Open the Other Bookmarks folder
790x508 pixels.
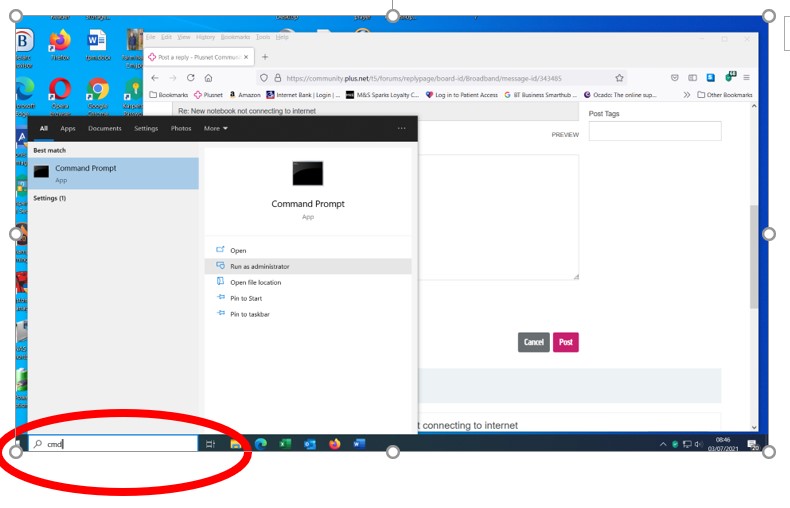(x=725, y=95)
